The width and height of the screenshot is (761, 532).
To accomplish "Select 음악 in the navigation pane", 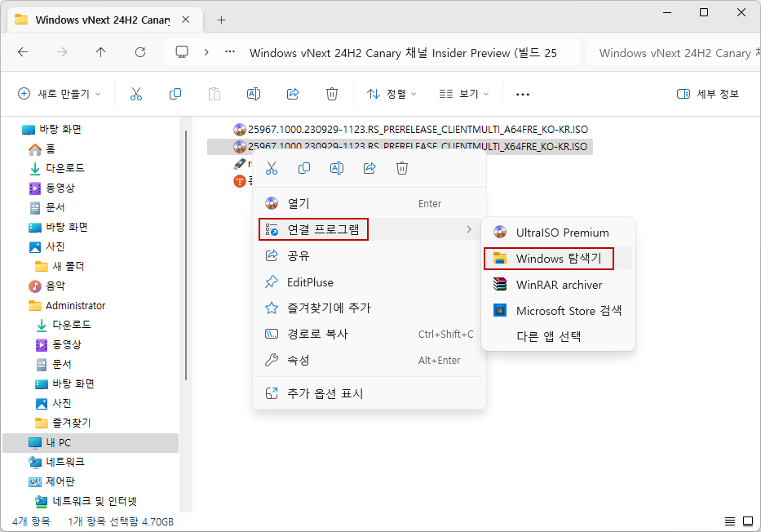I will coord(46,286).
